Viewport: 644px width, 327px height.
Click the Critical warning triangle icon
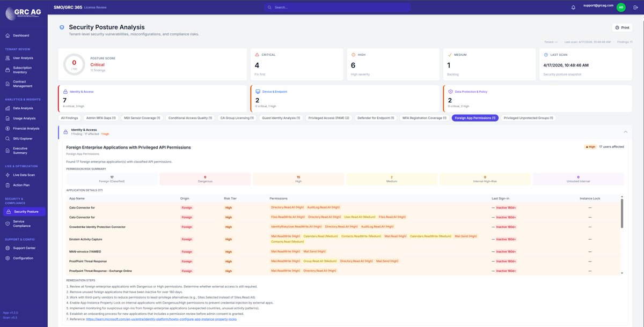257,55
